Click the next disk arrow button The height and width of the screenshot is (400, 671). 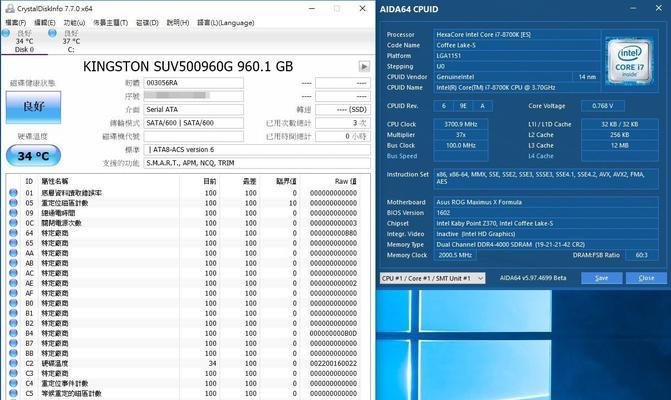click(x=364, y=66)
